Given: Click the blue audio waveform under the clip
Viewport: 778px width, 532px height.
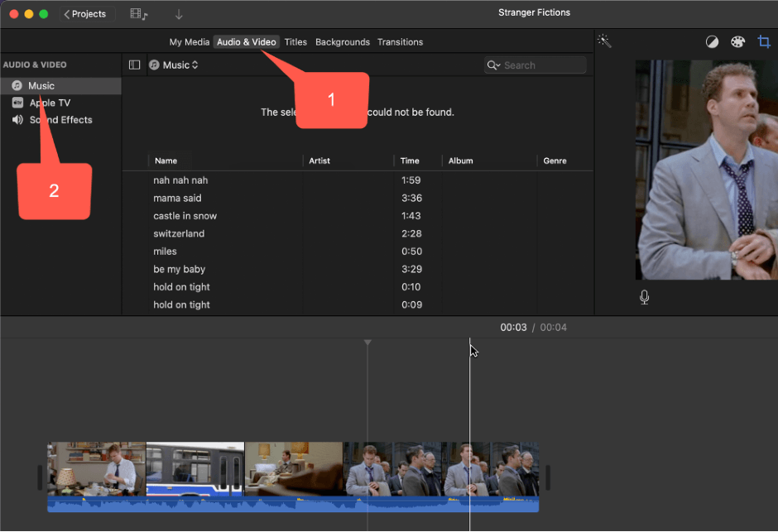Looking at the screenshot, I should (293, 504).
